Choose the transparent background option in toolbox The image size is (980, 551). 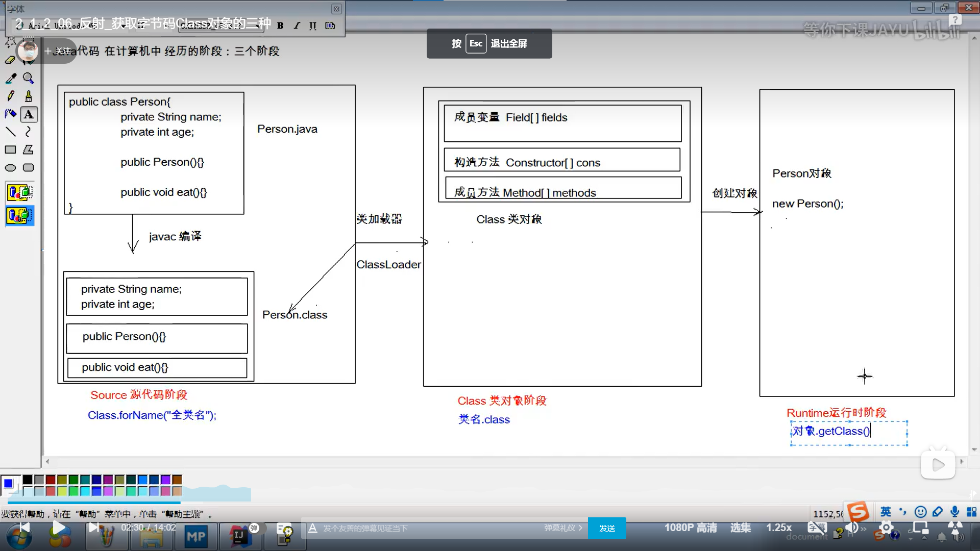coord(20,216)
